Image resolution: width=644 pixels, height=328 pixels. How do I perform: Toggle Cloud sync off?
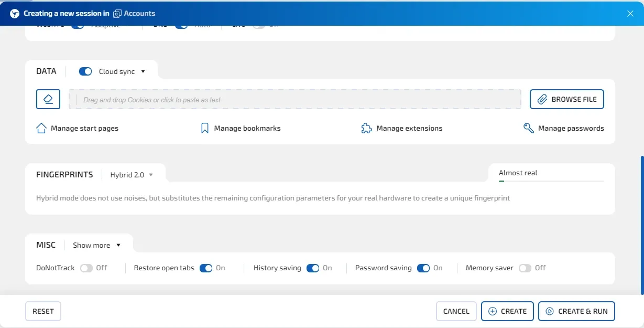pyautogui.click(x=85, y=71)
